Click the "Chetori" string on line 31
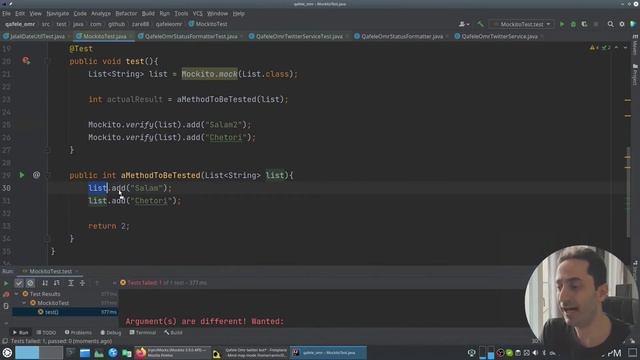640x360 pixels. point(151,201)
